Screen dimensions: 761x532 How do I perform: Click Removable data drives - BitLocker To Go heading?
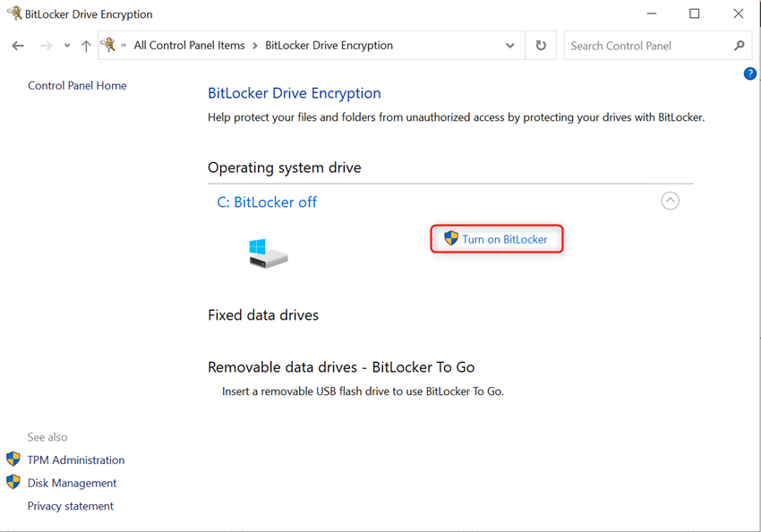(x=341, y=367)
